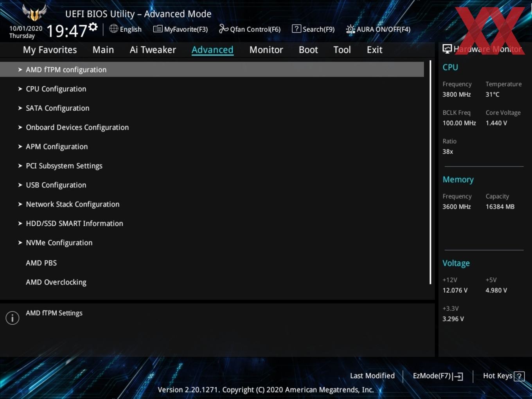532x399 pixels.
Task: Expand arrow next to USB Configuration
Action: click(x=20, y=185)
